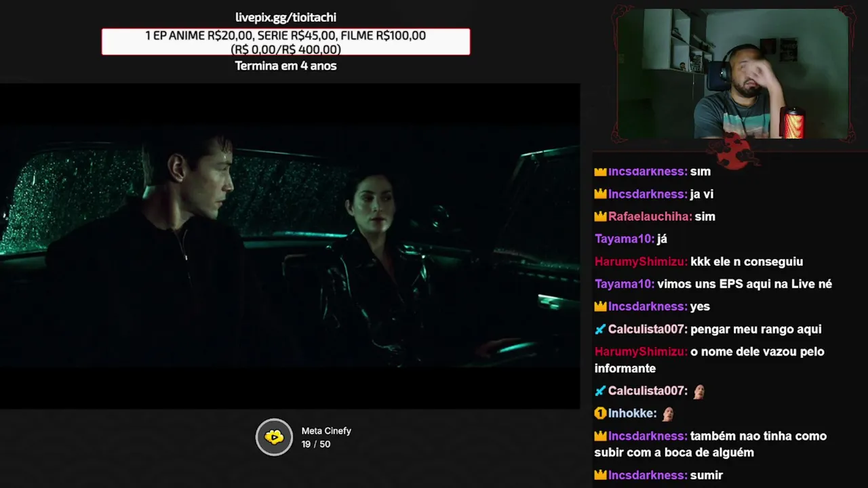Click chat message 'pengar meu rango aqui'
Screen dimensions: 868x488
[x=756, y=329]
